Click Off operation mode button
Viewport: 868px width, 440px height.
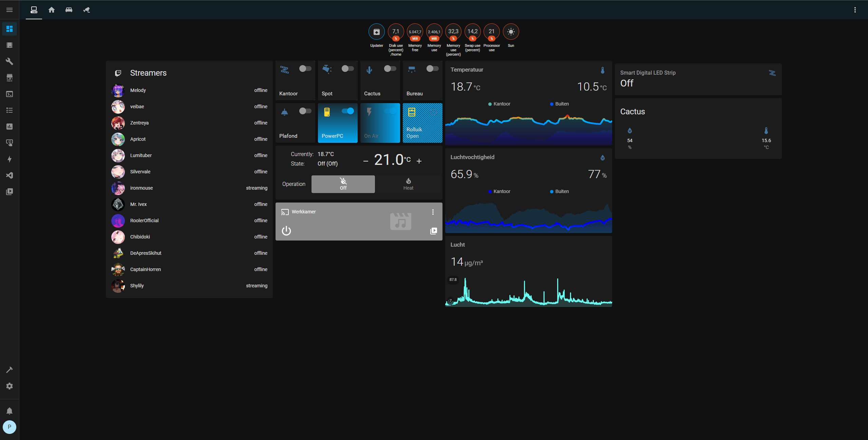(x=343, y=184)
